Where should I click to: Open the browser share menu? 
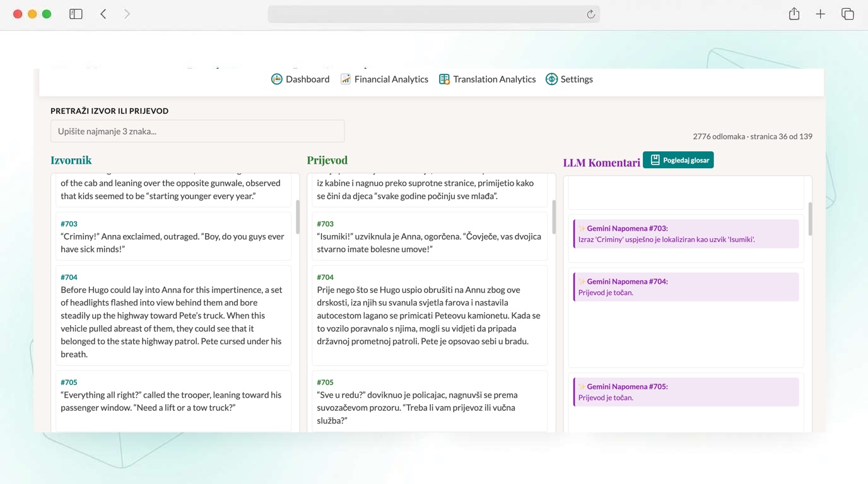tap(794, 14)
